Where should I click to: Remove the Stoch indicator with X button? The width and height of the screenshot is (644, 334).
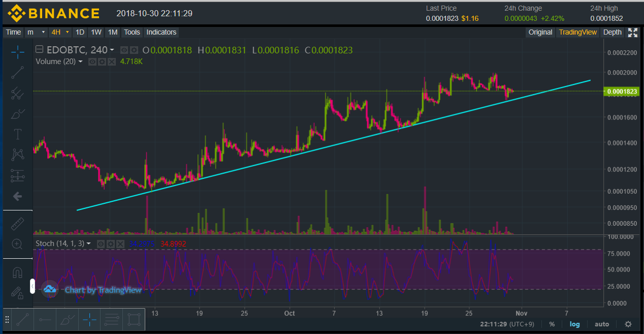coord(120,244)
